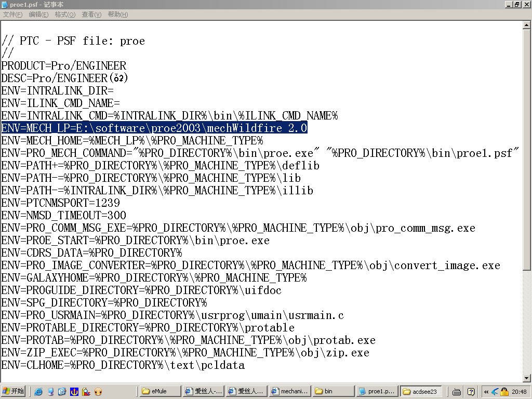Expand hidden tray icons chevron

tap(486, 392)
